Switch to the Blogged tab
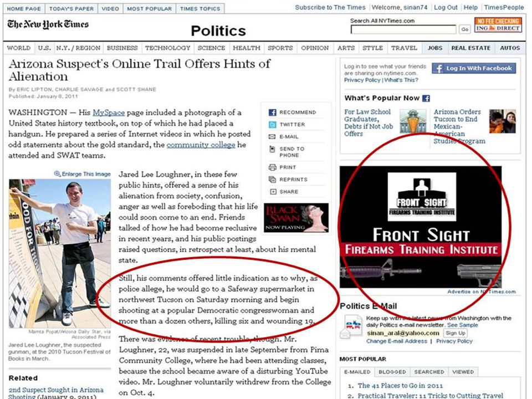Screen dimensions: 532x399 [392, 372]
